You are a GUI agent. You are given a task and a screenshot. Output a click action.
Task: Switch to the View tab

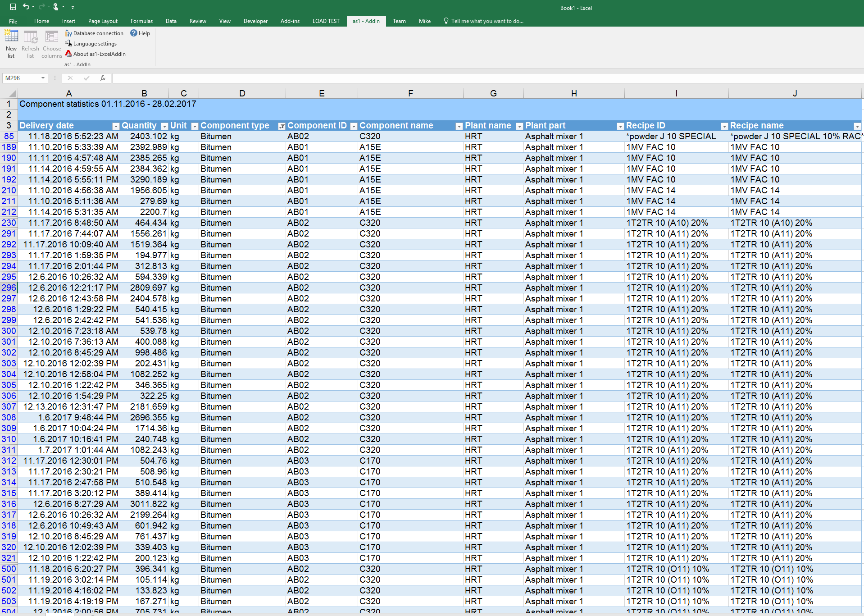[x=225, y=21]
